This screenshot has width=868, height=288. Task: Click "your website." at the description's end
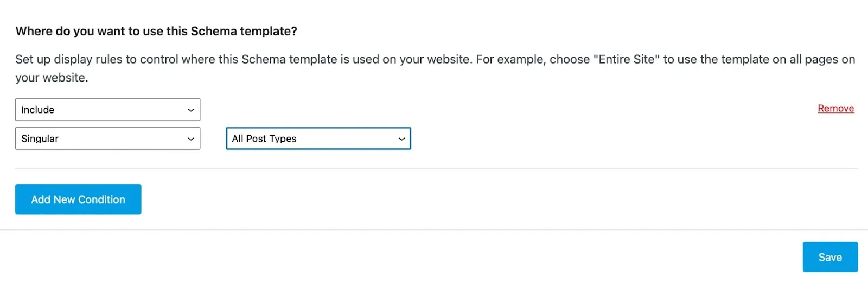52,78
